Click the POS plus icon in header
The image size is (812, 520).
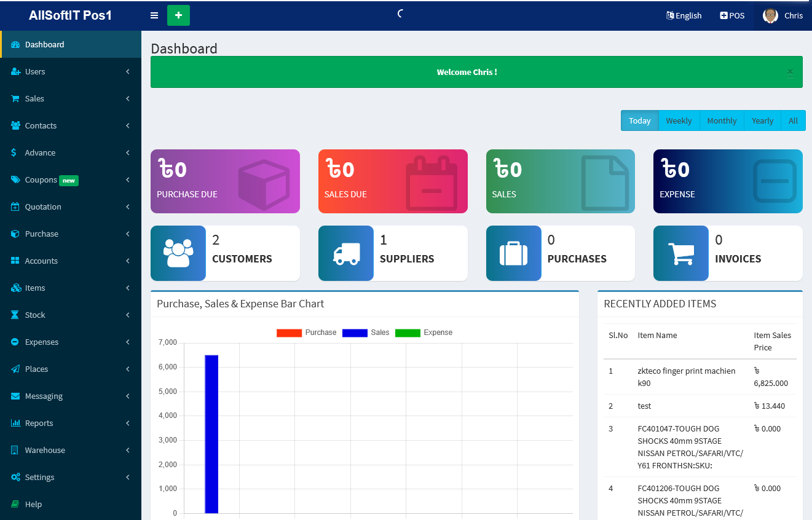click(723, 15)
